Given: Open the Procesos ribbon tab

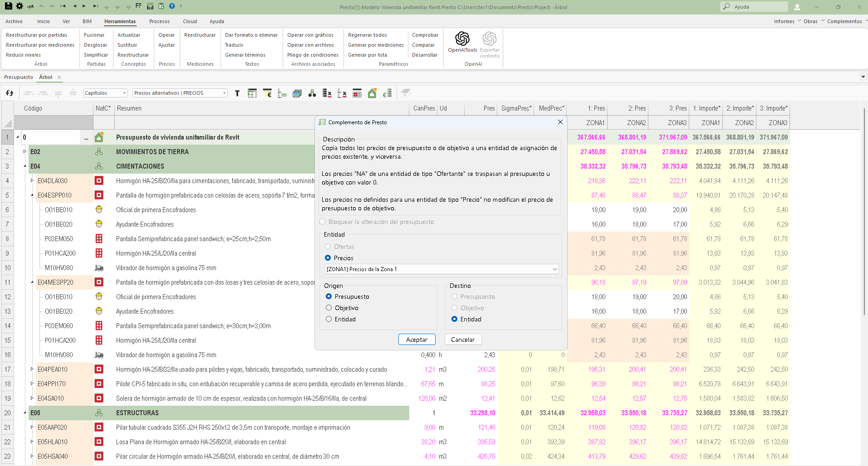Looking at the screenshot, I should 159,21.
